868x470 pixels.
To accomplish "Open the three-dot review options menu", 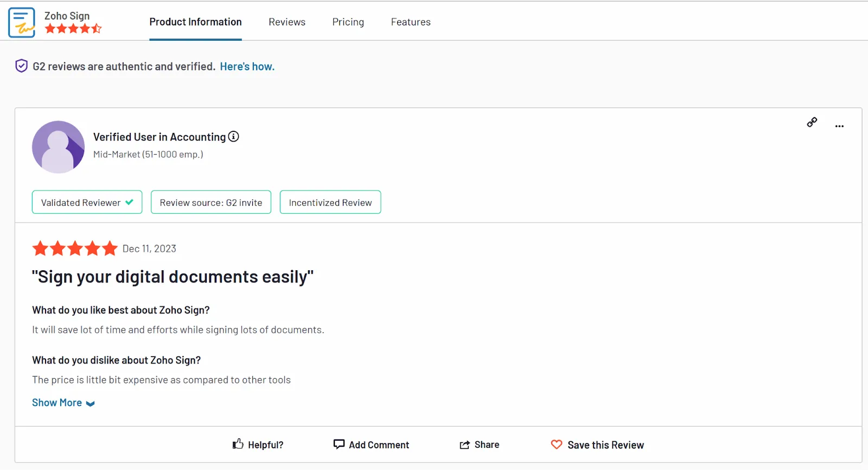I will (x=839, y=126).
